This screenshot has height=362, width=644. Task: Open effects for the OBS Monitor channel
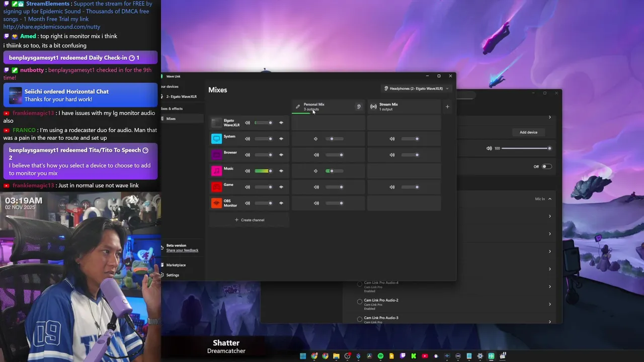click(281, 203)
